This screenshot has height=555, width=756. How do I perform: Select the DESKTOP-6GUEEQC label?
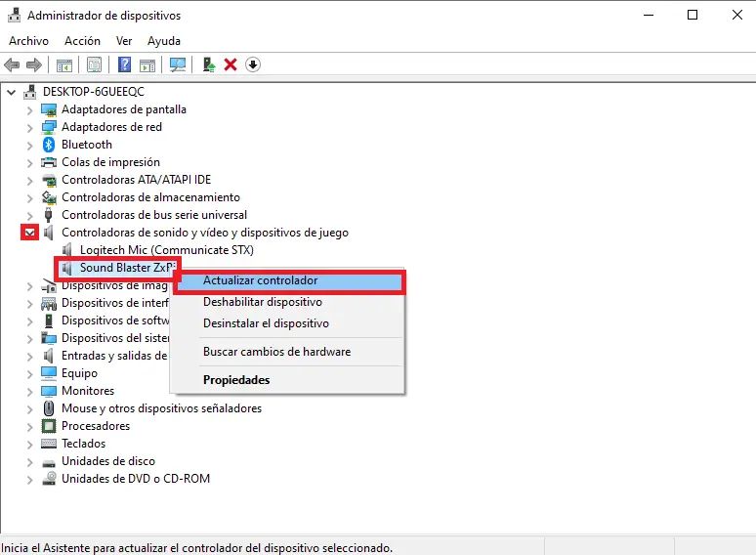coord(94,92)
